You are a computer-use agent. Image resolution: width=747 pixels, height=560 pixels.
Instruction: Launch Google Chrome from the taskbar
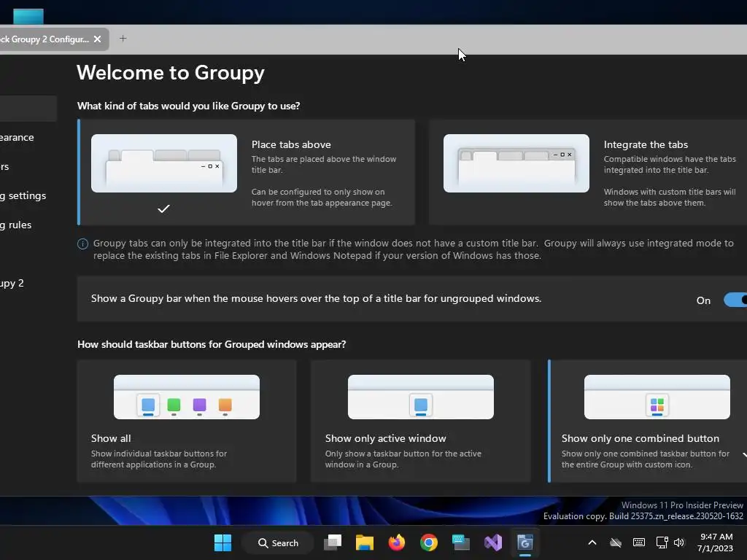(429, 542)
